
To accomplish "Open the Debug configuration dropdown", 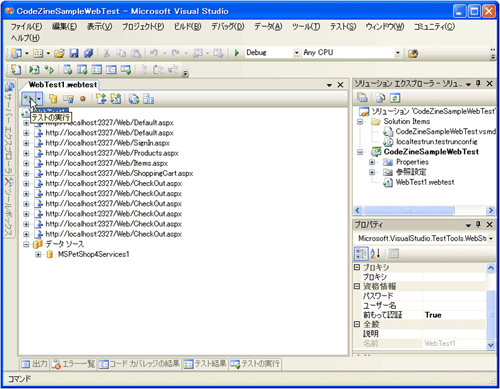I will click(x=296, y=53).
